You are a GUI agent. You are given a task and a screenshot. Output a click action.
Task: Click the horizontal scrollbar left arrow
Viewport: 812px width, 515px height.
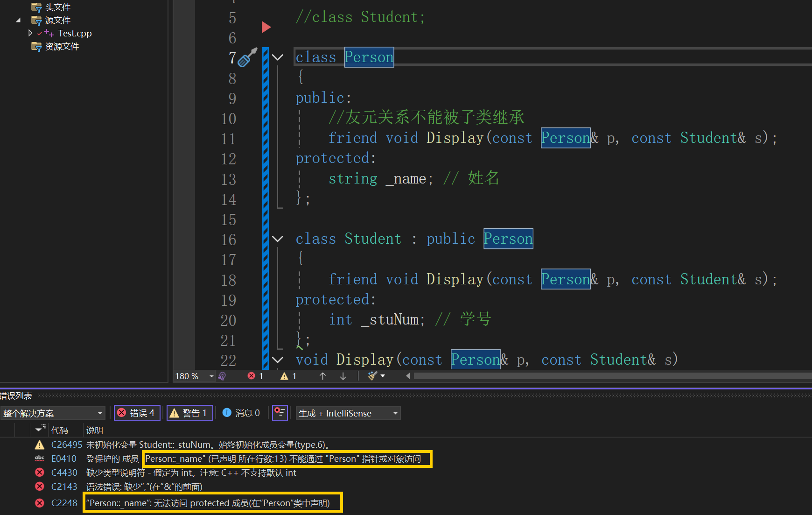[408, 376]
